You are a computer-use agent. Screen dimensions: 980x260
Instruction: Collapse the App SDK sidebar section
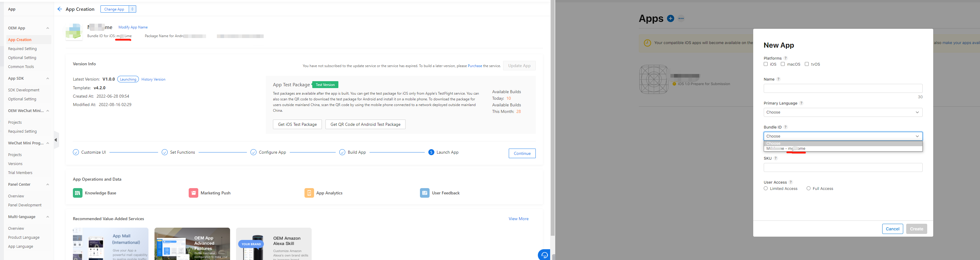pyautogui.click(x=48, y=79)
